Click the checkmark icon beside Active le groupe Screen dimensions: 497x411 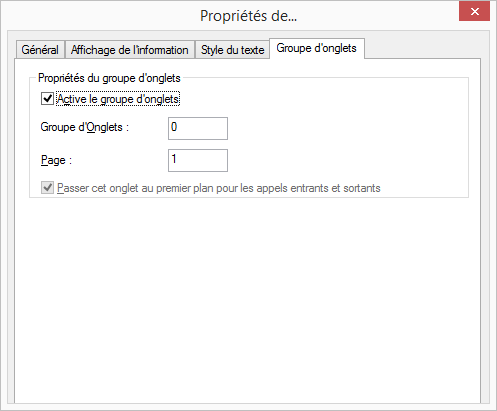[x=47, y=99]
